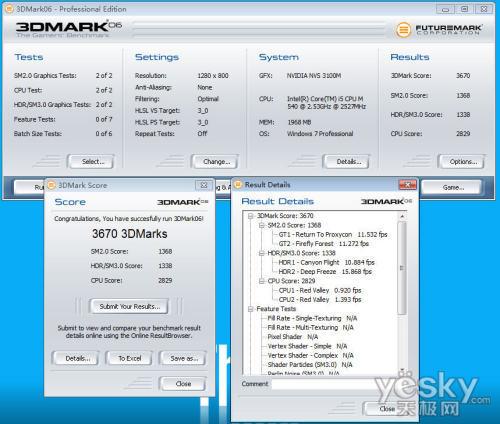
Task: Click Close in the Result Details dialog
Action: 387,409
